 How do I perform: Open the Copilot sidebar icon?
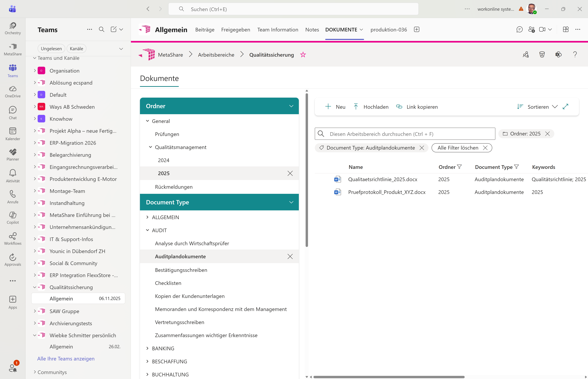point(13,218)
